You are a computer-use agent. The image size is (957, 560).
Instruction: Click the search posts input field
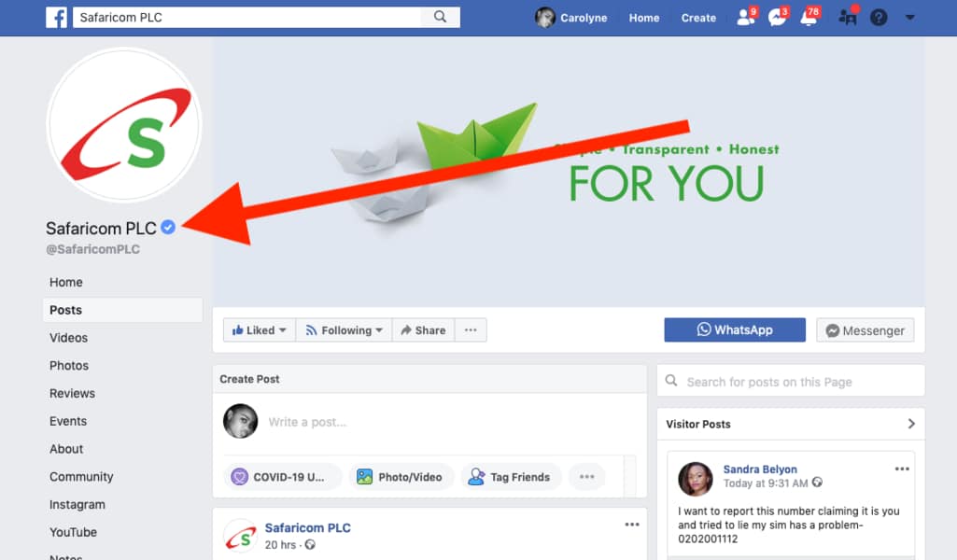[x=791, y=381]
